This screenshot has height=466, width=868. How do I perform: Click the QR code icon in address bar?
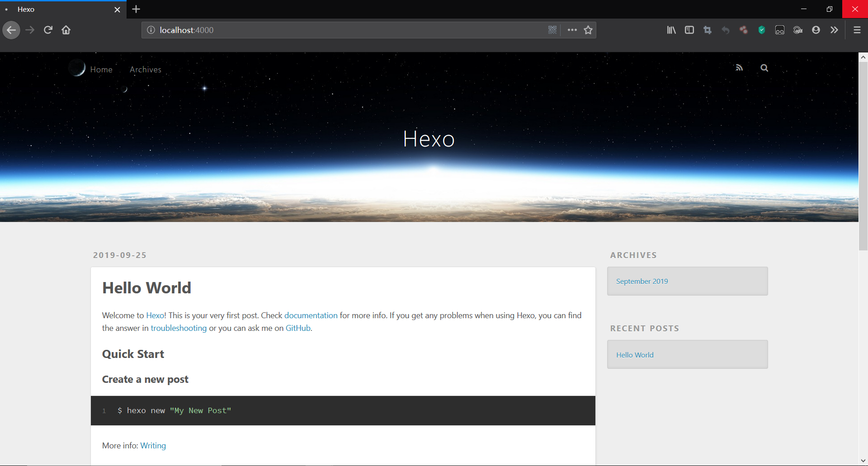552,30
